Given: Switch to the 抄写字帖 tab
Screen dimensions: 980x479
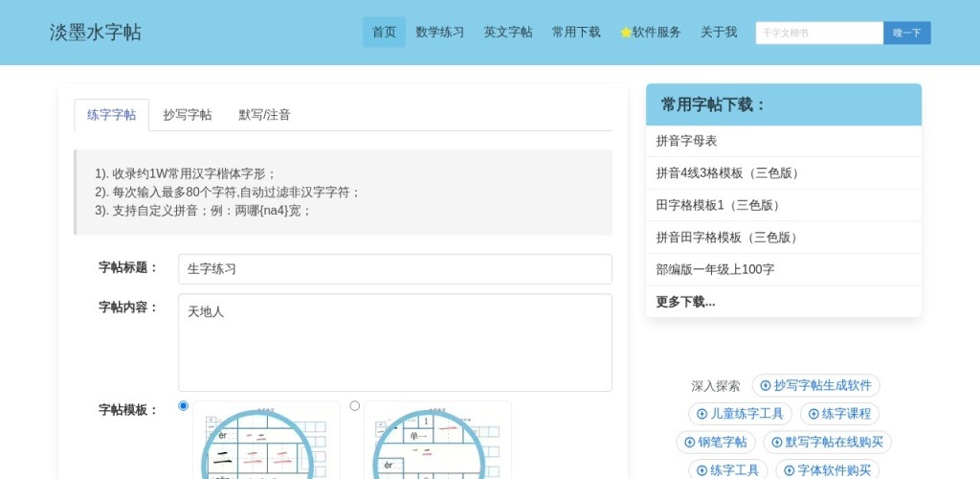Looking at the screenshot, I should coord(188,115).
